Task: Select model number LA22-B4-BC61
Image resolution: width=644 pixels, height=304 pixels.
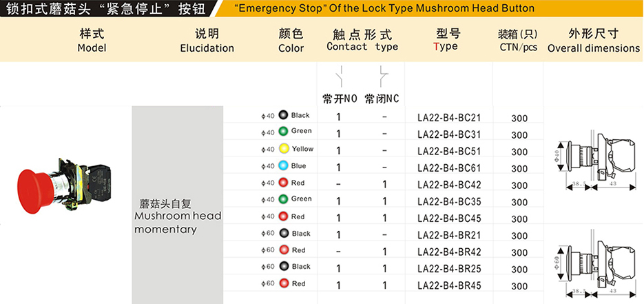Action: (449, 168)
